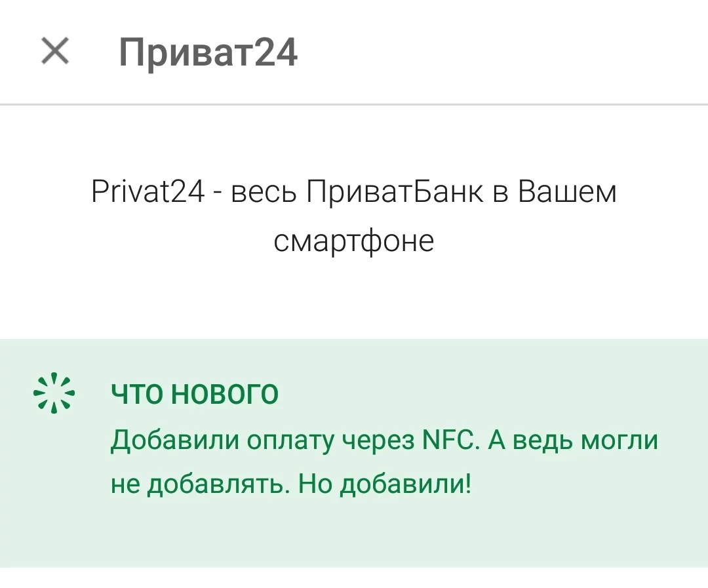Click the word ПриватБанк in the description
This screenshot has height=588, width=708.
(395, 193)
